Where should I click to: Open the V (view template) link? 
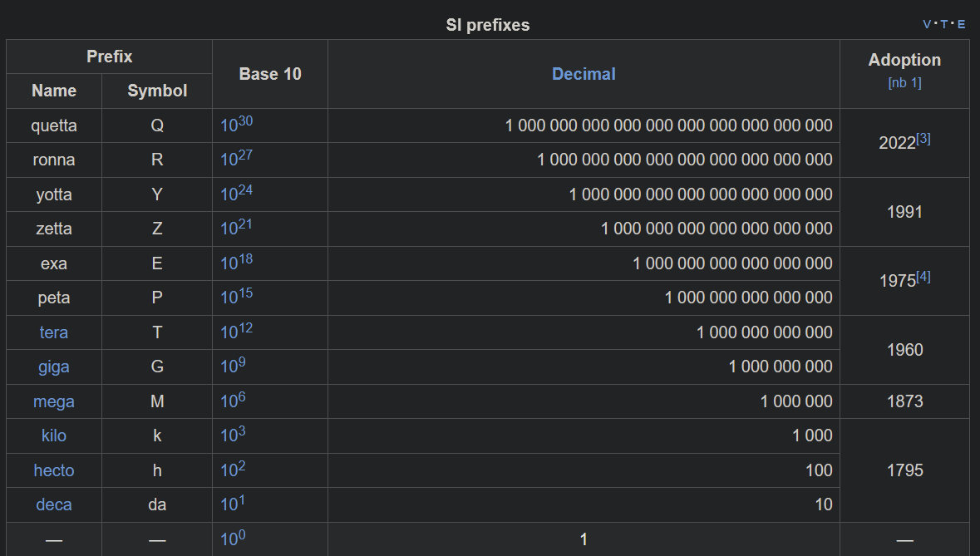927,24
